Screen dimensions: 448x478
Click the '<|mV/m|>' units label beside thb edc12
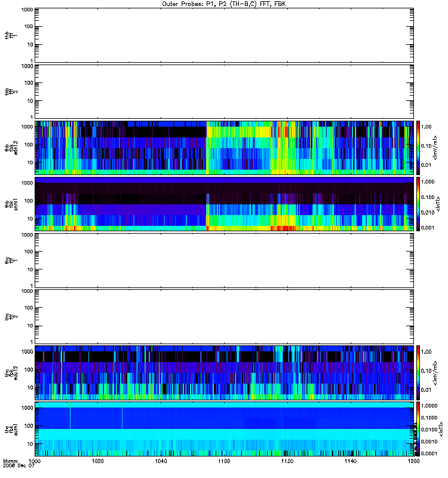click(435, 148)
